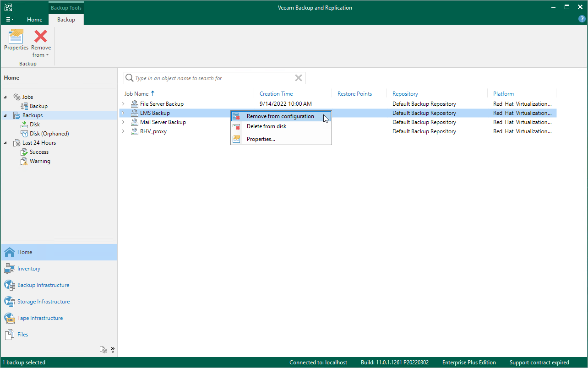
Task: Click the File Server Backup job icon
Action: pos(134,104)
